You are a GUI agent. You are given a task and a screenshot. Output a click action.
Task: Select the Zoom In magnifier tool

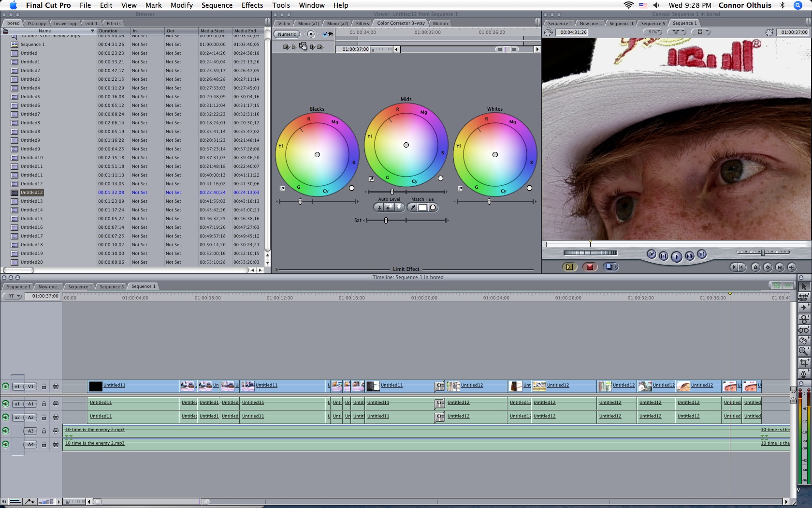[804, 351]
